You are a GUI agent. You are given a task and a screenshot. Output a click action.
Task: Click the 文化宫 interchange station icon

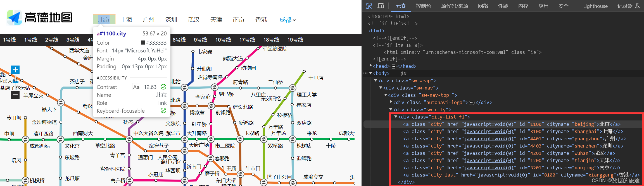click(60, 139)
